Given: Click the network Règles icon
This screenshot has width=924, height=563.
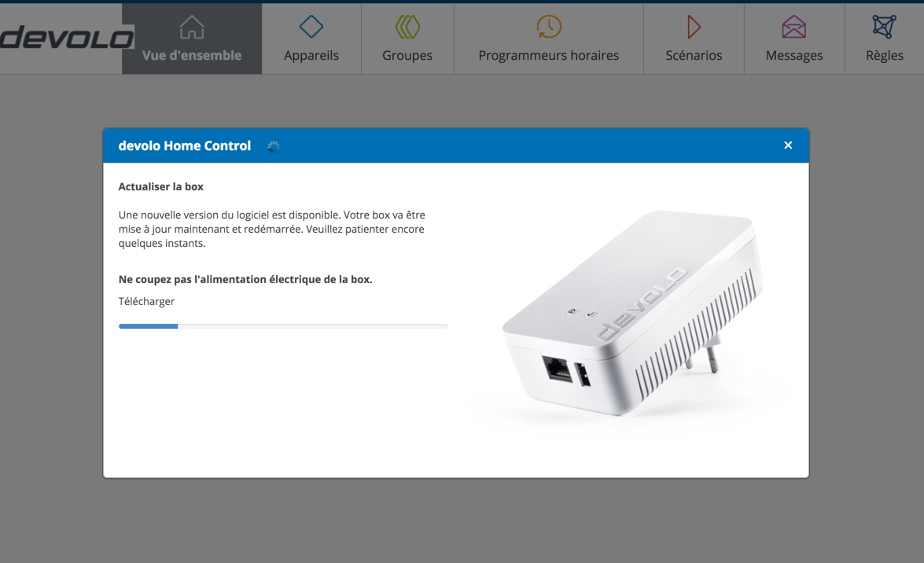Looking at the screenshot, I should coord(884,27).
